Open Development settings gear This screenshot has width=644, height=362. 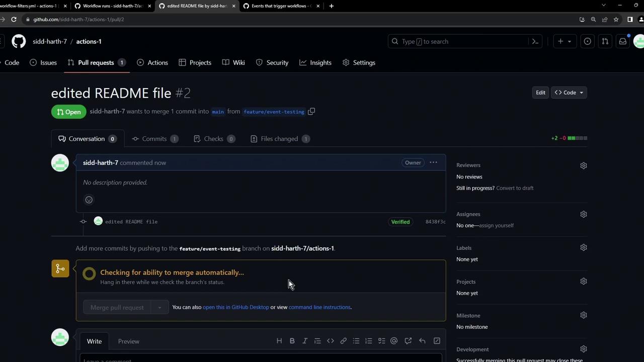coord(584,349)
